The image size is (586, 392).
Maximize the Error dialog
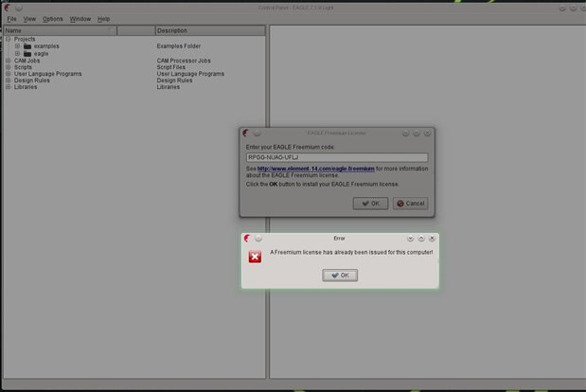(421, 238)
